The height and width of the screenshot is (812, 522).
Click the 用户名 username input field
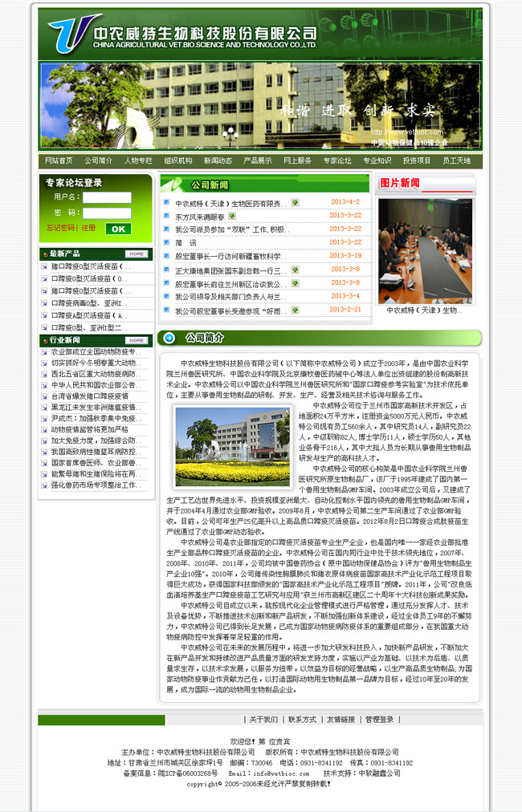tap(108, 197)
